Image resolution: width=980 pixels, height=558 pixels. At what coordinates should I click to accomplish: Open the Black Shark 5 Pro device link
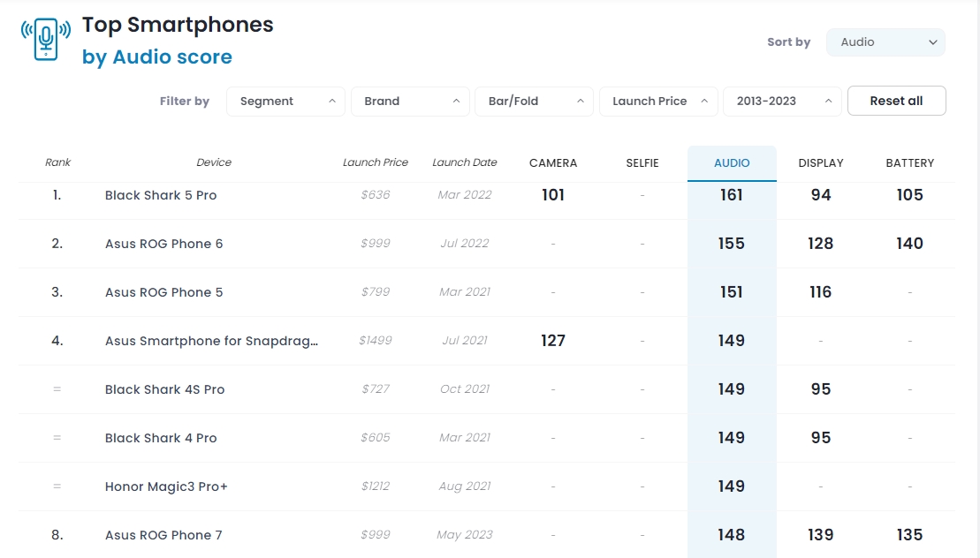(x=161, y=195)
